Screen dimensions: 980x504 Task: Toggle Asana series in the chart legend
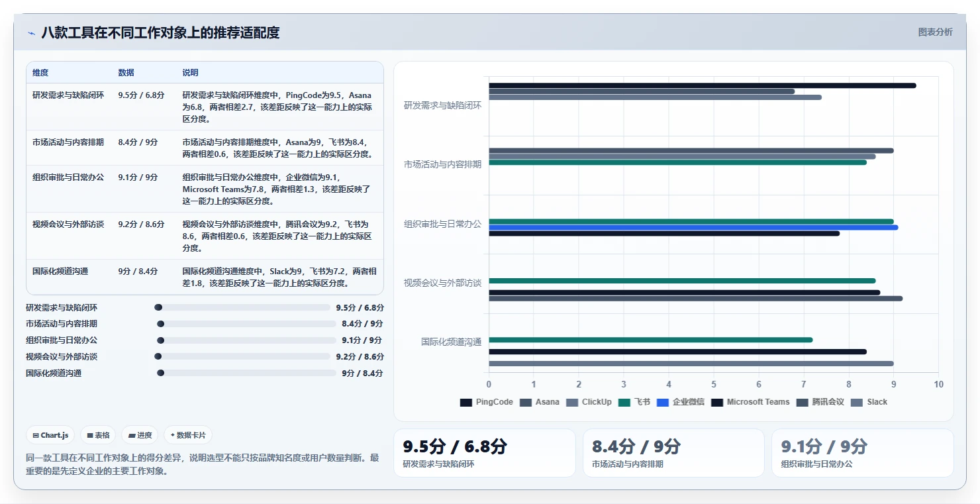click(540, 402)
